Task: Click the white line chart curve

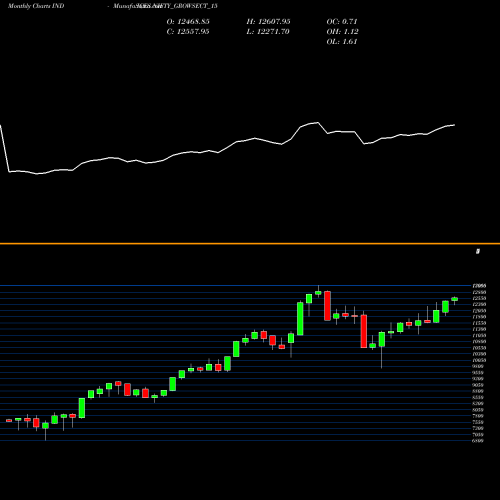Action: 227,149
